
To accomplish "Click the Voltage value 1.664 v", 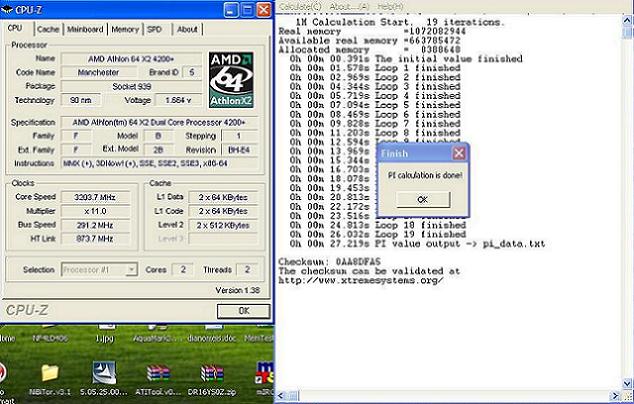I will (x=178, y=100).
